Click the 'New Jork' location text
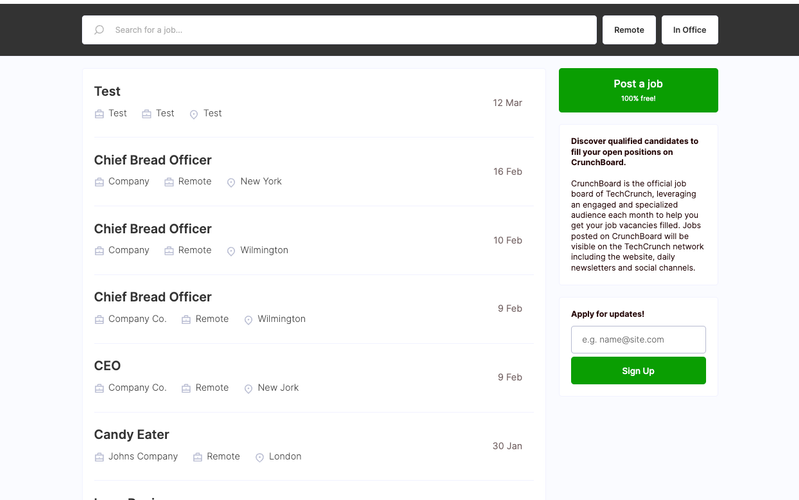This screenshot has height=500, width=799. coord(278,388)
